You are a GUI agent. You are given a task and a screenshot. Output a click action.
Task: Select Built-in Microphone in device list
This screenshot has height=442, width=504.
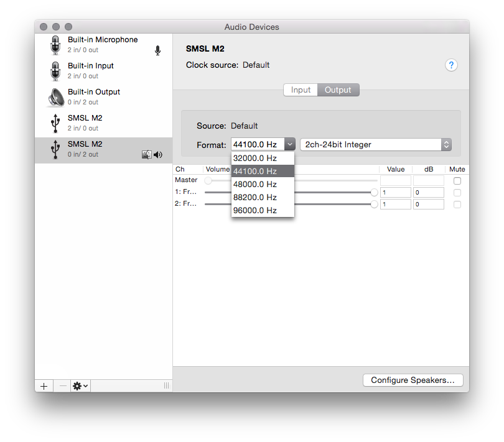pos(103,45)
